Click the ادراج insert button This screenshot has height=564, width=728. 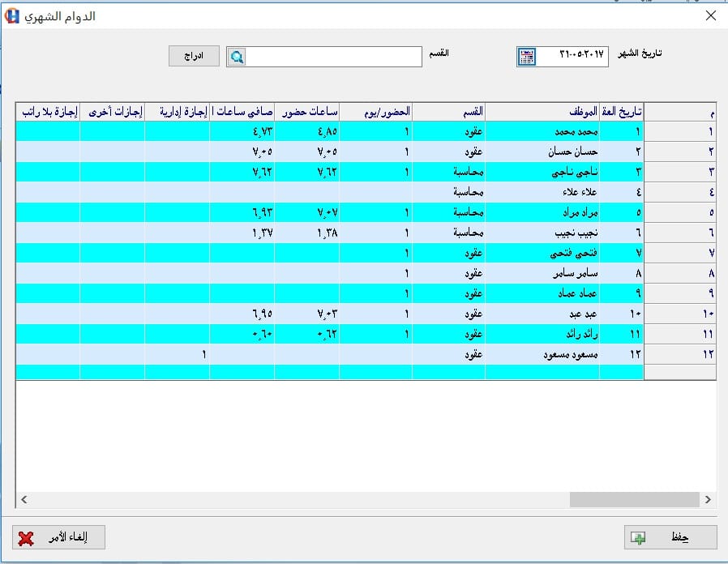pos(194,56)
